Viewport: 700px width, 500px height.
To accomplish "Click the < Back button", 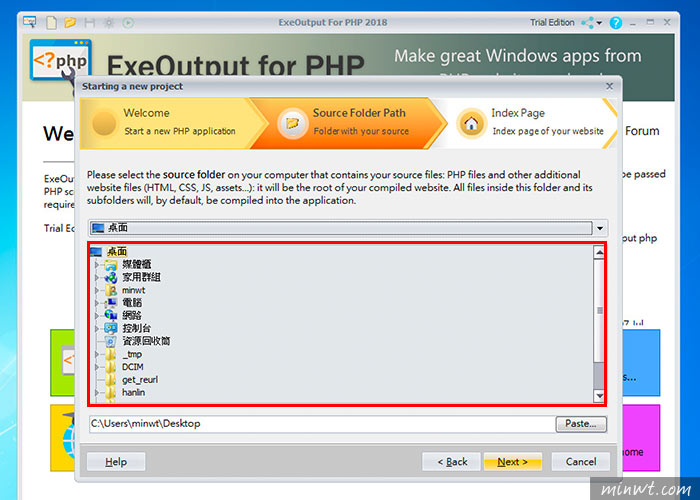I will (452, 462).
